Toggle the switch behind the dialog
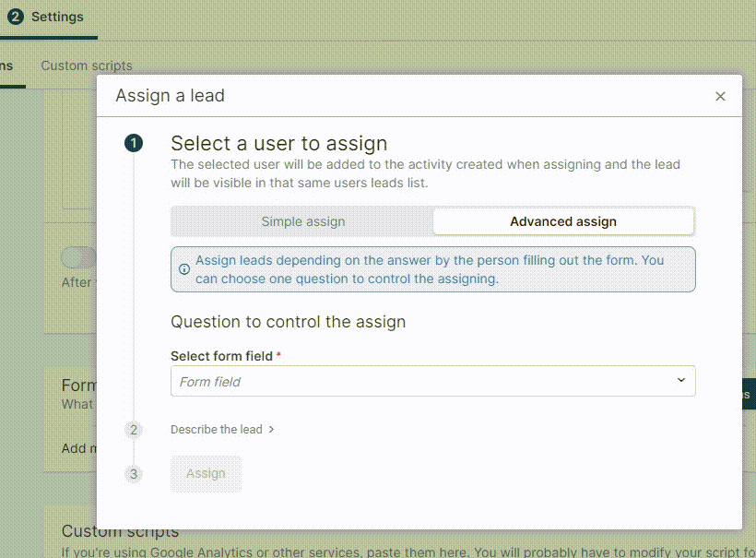756x558 pixels. (79, 257)
